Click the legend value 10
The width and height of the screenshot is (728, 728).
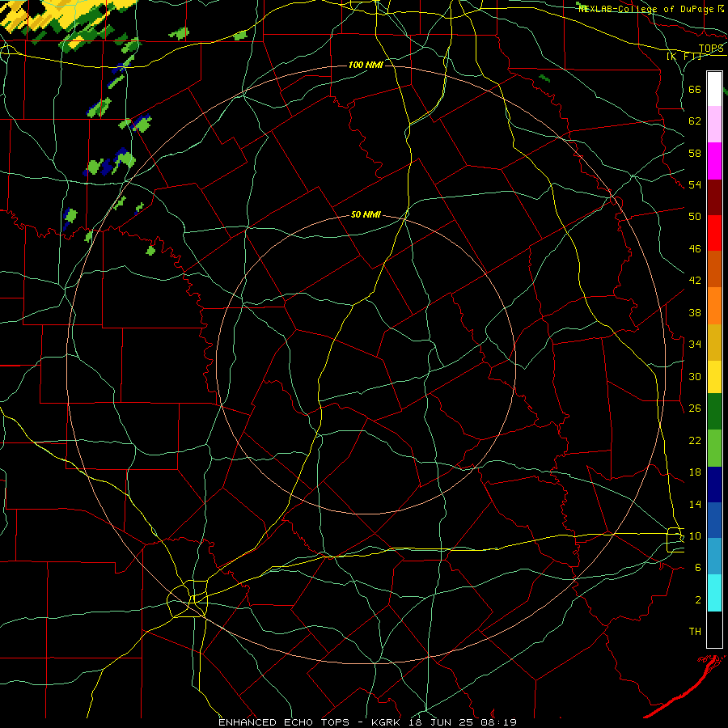coord(695,536)
